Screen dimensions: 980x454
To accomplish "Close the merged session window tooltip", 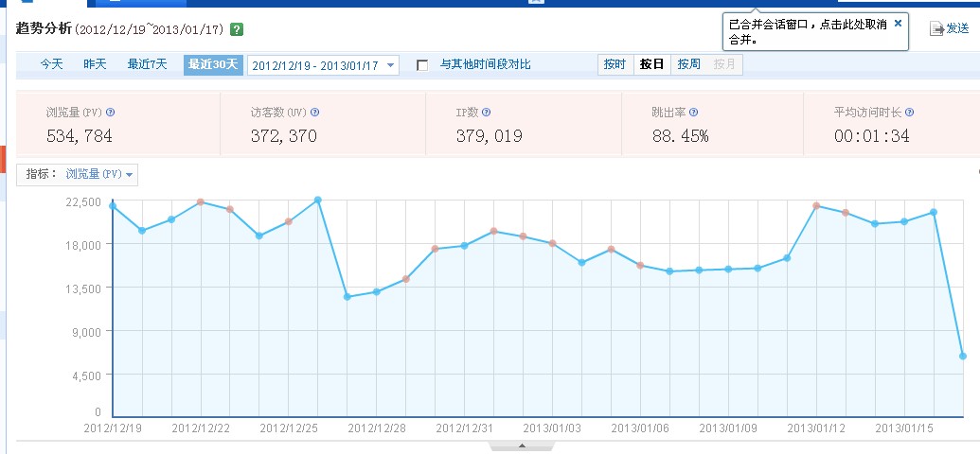I will pyautogui.click(x=898, y=19).
